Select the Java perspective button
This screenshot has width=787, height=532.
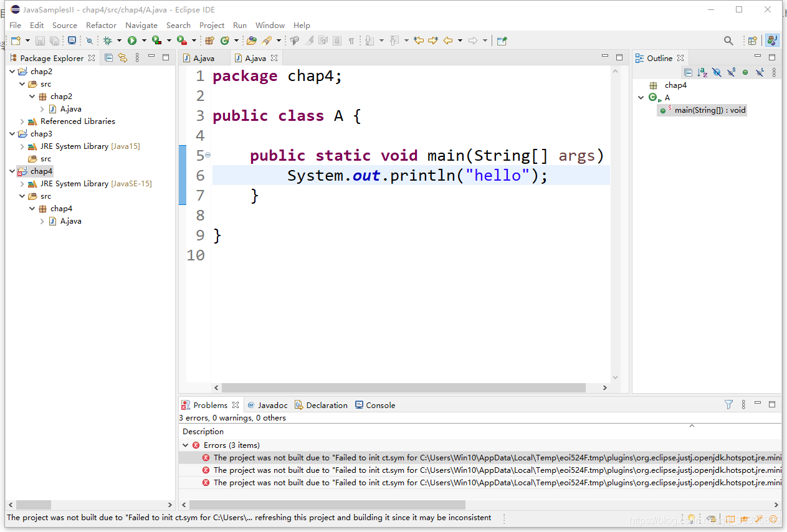(x=772, y=40)
